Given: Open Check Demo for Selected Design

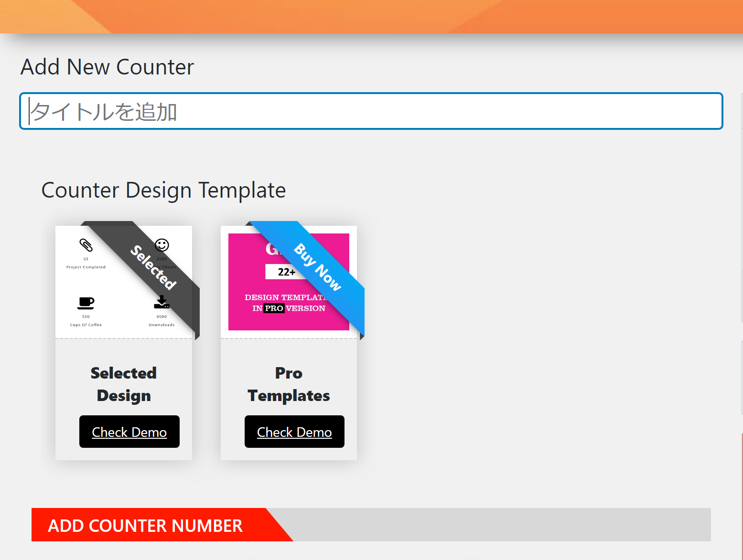Looking at the screenshot, I should point(129,432).
